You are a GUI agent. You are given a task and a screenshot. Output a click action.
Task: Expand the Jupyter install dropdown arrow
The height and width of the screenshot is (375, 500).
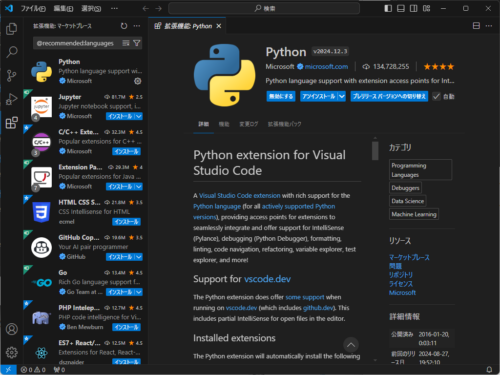[x=139, y=116]
